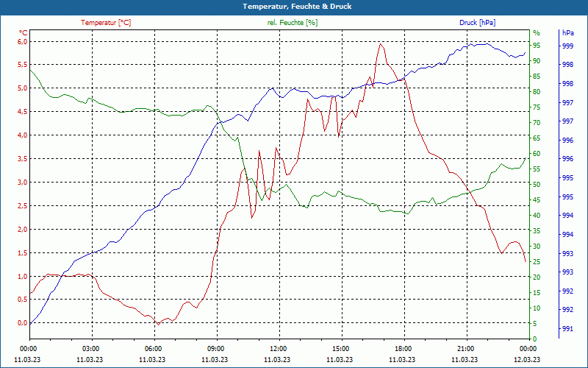Click the '1,0' temperature axis tick
This screenshot has height=368, width=588.
coord(23,277)
